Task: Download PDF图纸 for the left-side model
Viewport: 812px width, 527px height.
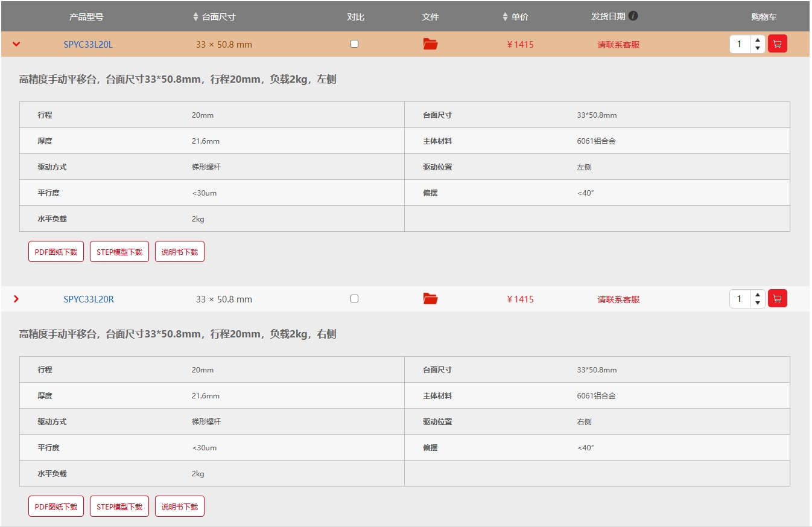Action: (x=56, y=252)
